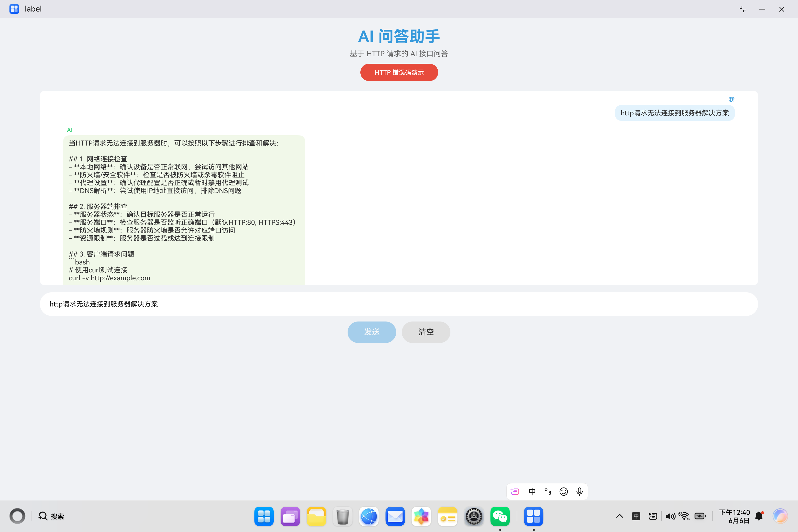Open the circular start button in taskbar

click(17, 516)
